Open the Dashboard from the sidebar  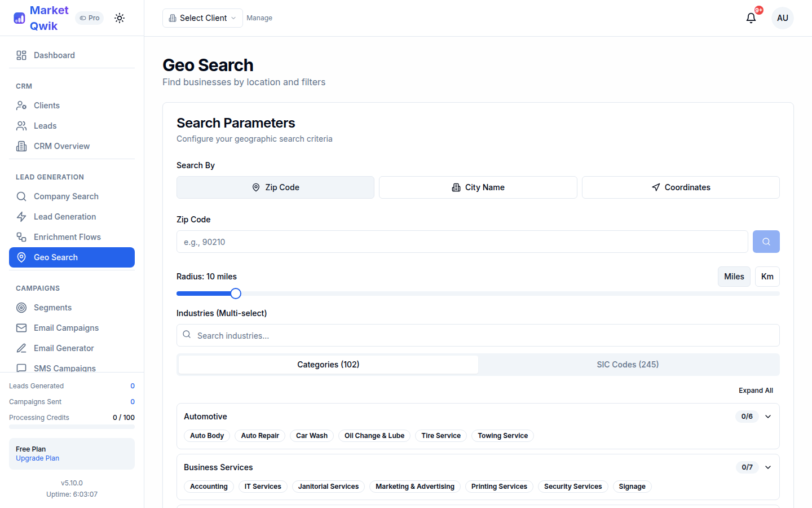(54, 55)
